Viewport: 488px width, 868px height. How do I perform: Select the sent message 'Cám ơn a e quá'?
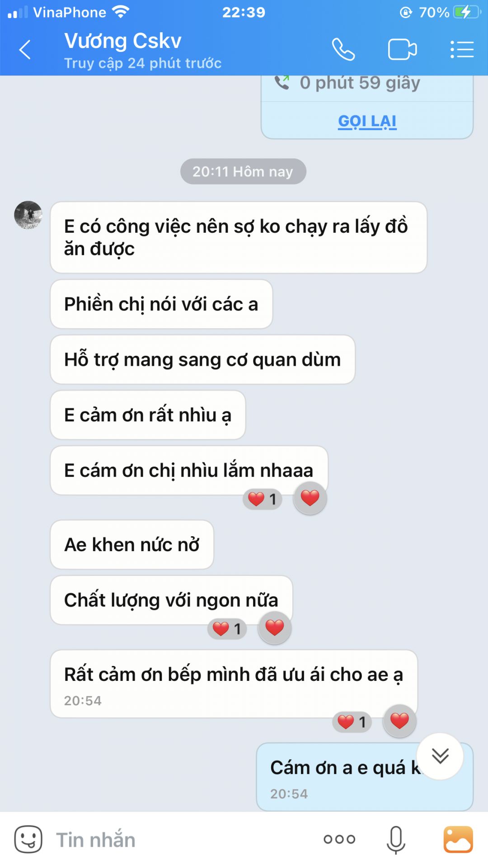tap(365, 777)
